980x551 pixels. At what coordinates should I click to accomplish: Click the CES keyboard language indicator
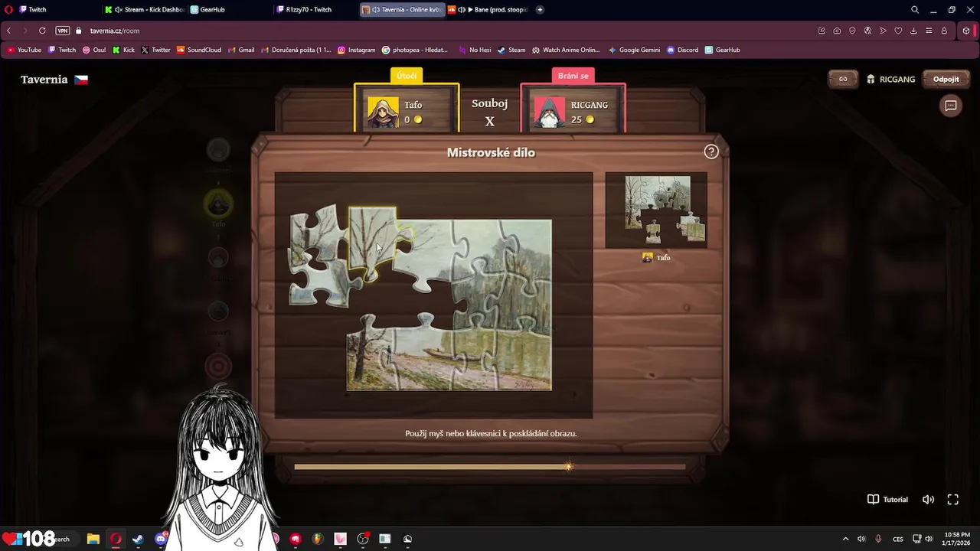click(x=897, y=539)
